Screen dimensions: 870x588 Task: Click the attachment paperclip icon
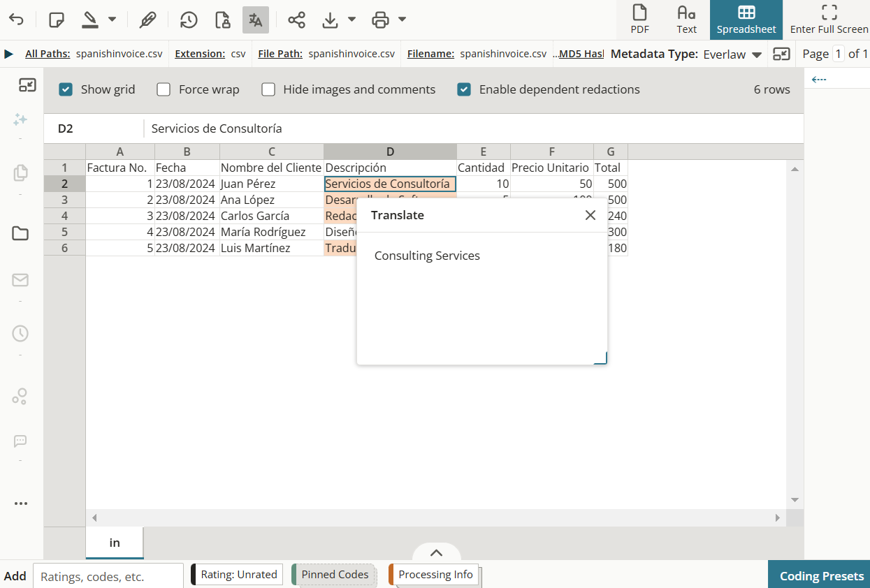pyautogui.click(x=147, y=20)
